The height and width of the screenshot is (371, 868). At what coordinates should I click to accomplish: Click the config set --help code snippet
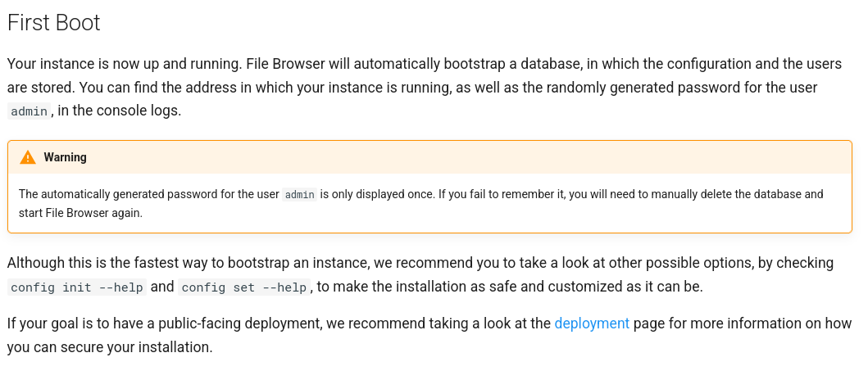(x=244, y=287)
